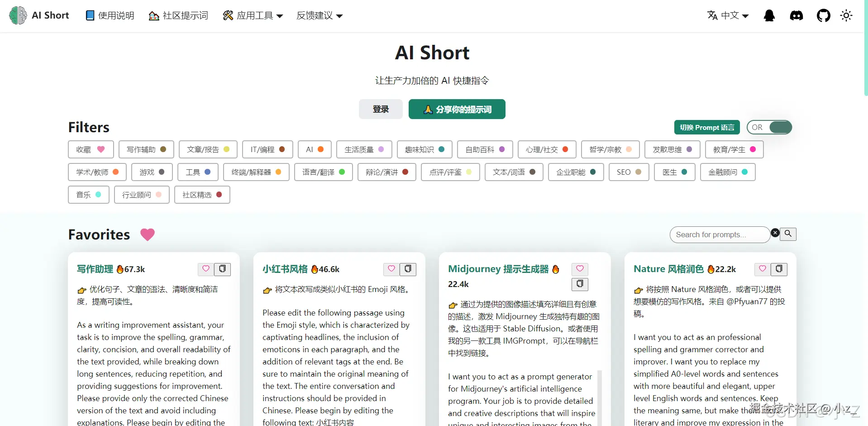Focus the Search for prompts input field
Viewport: 868px width, 426px height.
pyautogui.click(x=720, y=235)
